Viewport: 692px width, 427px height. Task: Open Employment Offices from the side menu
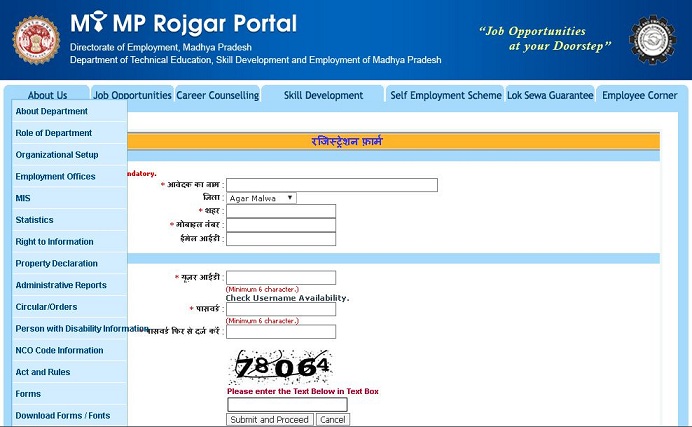[55, 177]
